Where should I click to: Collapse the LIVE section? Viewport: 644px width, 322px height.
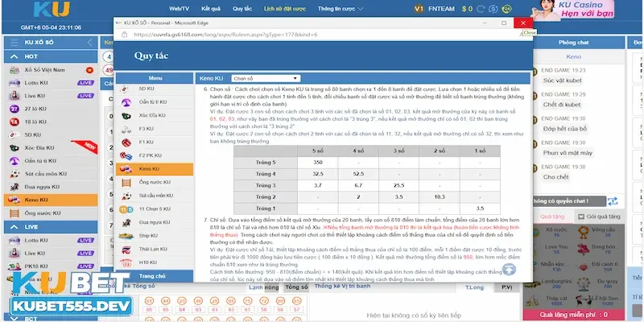[14, 227]
